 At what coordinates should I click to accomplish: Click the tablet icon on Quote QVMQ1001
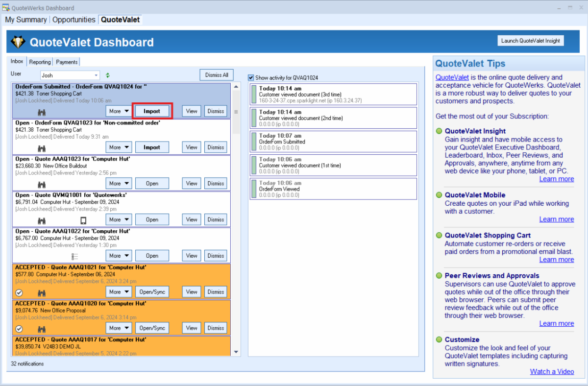(x=83, y=220)
